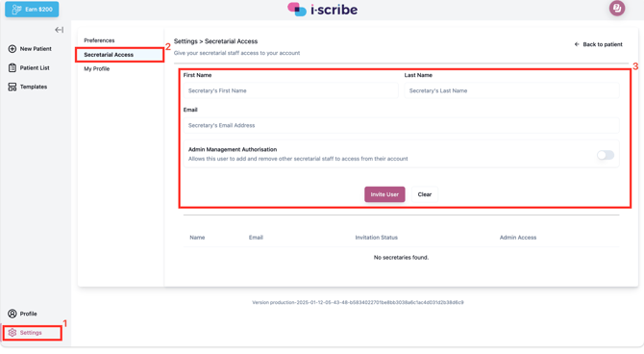
Task: Click the Earn $200 button
Action: (x=32, y=9)
